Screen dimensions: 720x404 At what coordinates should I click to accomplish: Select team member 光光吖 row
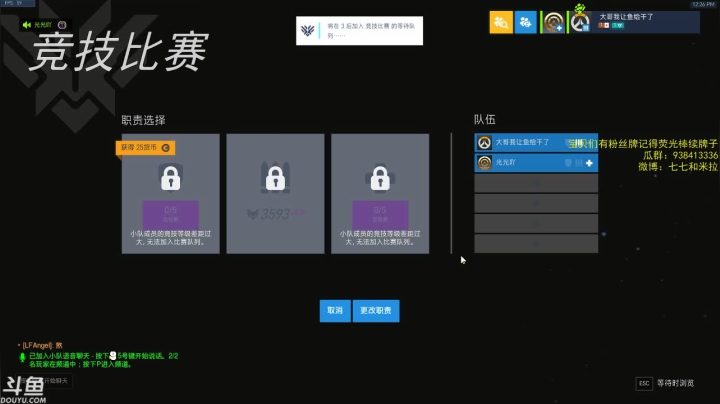click(536, 163)
